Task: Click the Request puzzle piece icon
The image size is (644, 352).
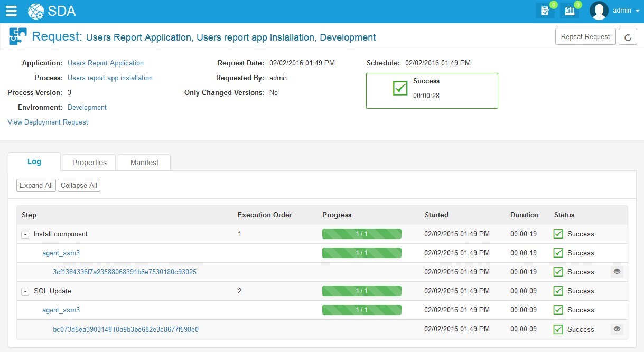Action: [x=17, y=36]
